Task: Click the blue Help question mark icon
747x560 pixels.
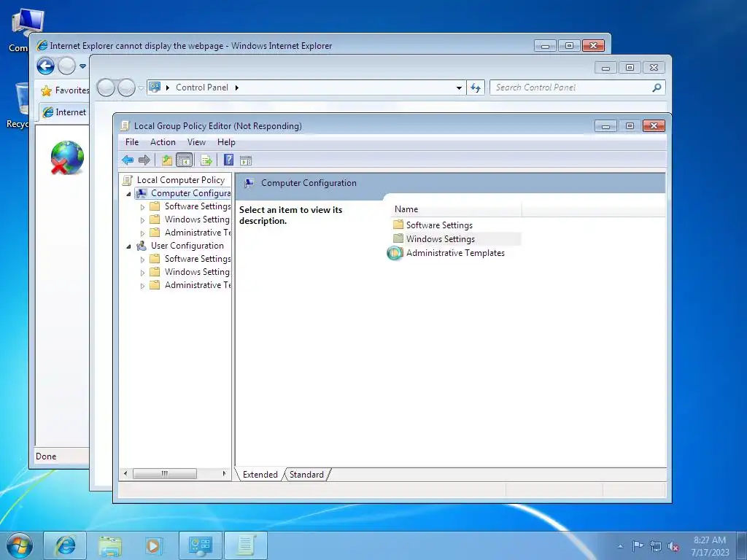Action: (x=228, y=160)
